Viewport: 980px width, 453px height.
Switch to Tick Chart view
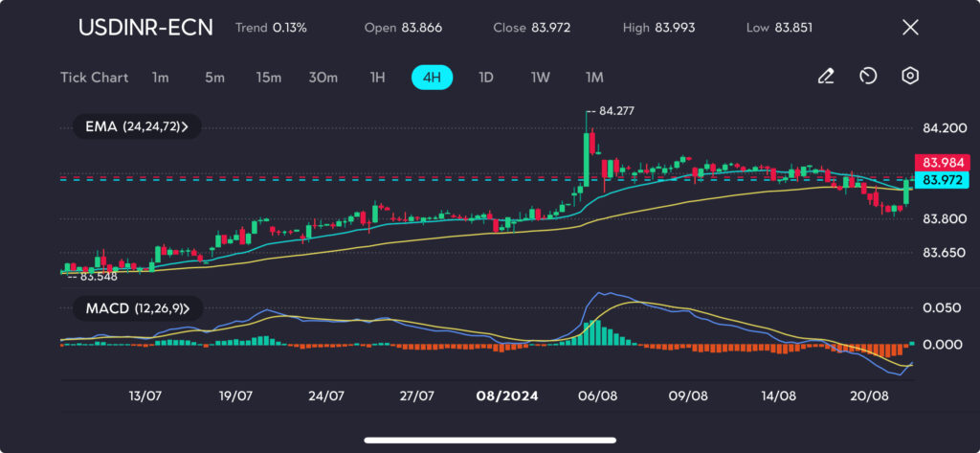click(94, 78)
